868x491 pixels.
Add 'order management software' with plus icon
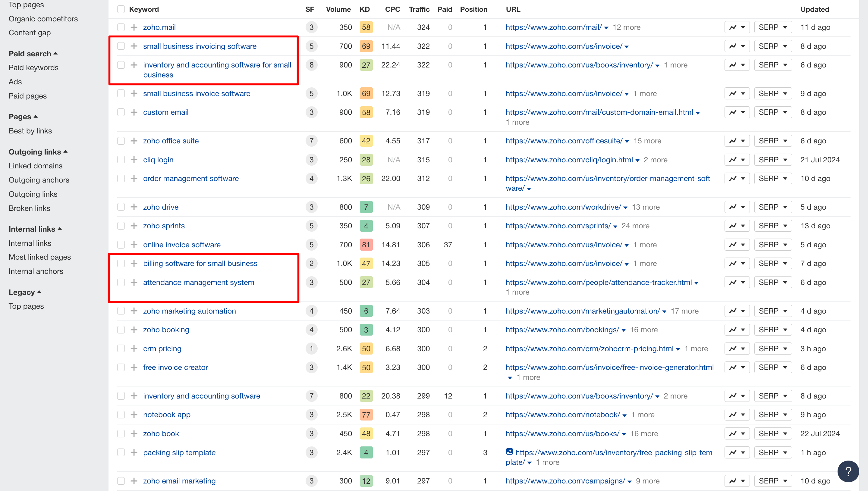coord(134,178)
